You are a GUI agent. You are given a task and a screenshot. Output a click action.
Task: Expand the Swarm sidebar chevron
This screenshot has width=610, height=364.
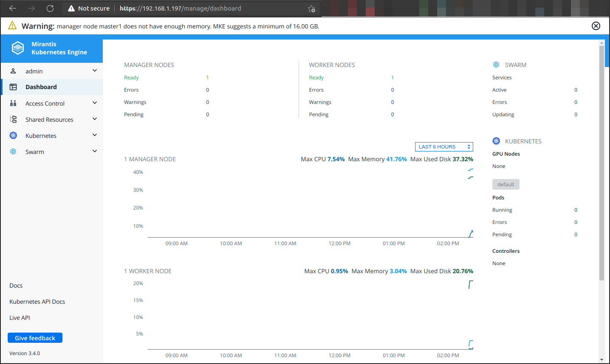click(95, 151)
